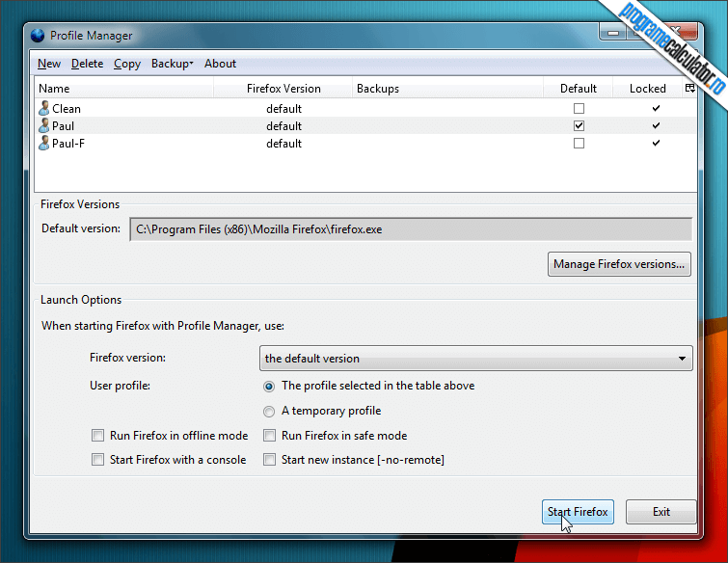Set Clean as the default profile checkbox

click(x=579, y=108)
